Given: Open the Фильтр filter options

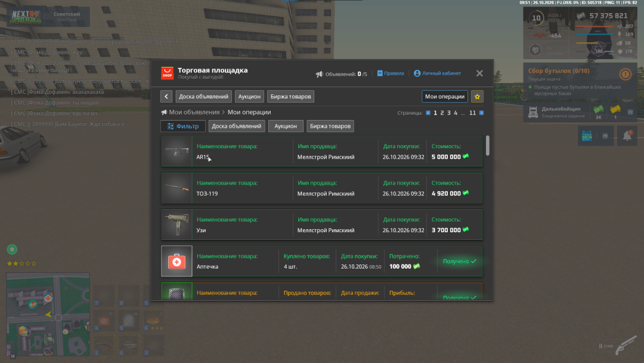Looking at the screenshot, I should pyautogui.click(x=183, y=126).
